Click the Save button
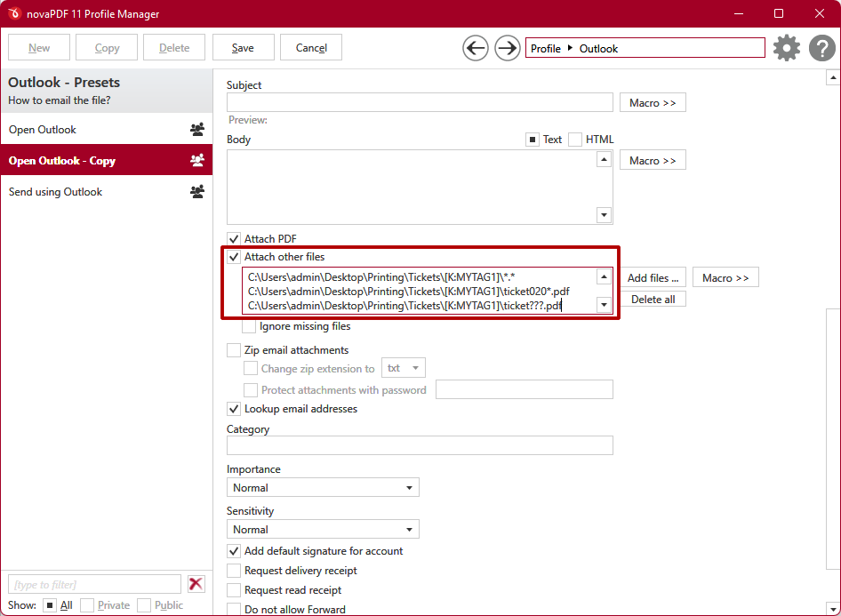This screenshot has height=616, width=841. [243, 48]
